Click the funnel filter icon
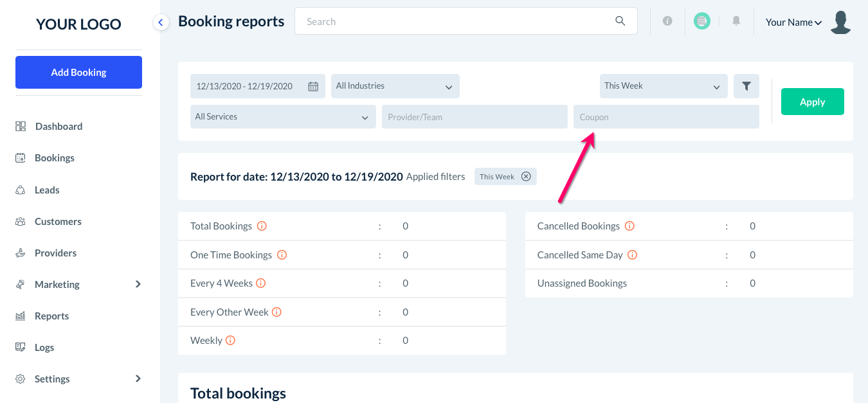 tap(746, 86)
